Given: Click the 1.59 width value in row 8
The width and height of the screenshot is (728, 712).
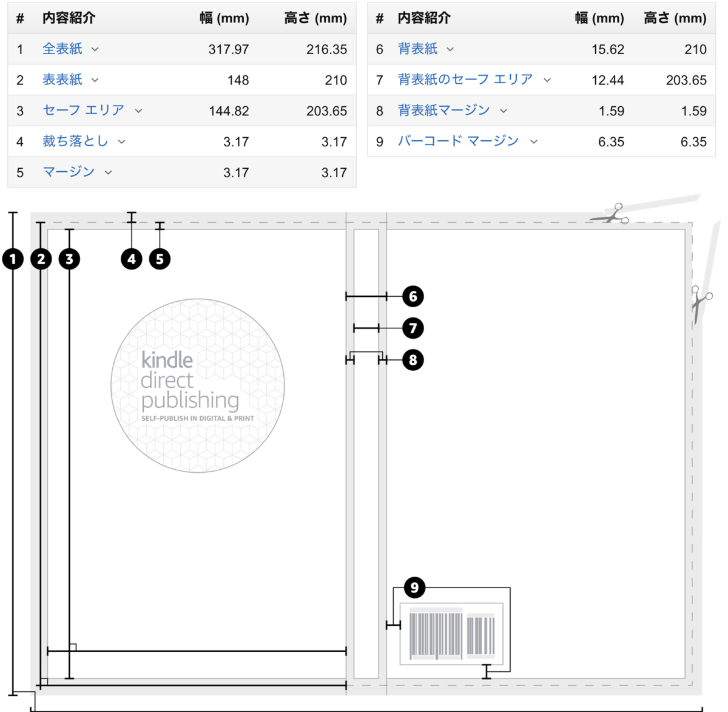Looking at the screenshot, I should pos(611,111).
